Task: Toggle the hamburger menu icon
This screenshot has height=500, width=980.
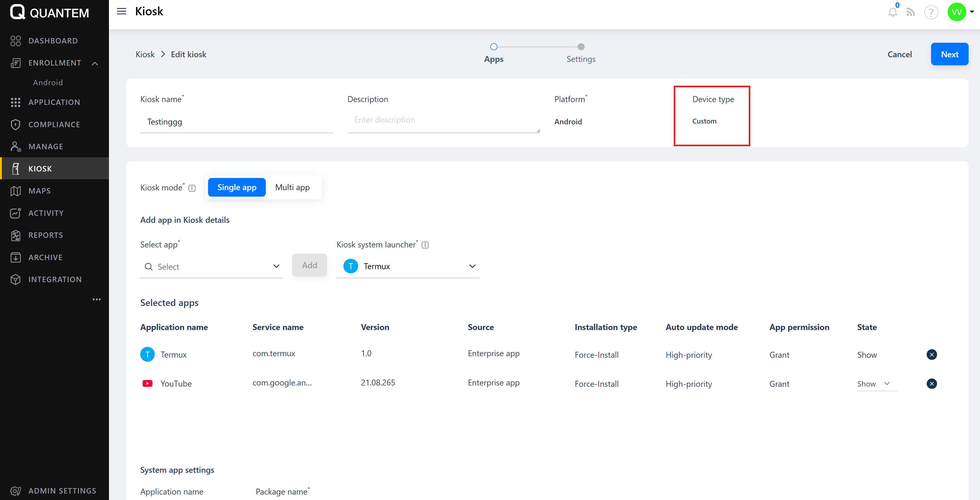Action: tap(121, 11)
